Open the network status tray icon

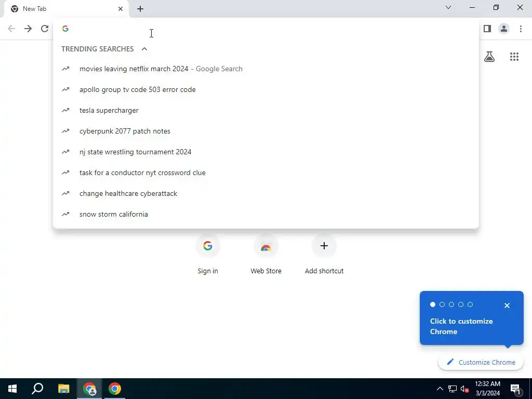tap(453, 389)
